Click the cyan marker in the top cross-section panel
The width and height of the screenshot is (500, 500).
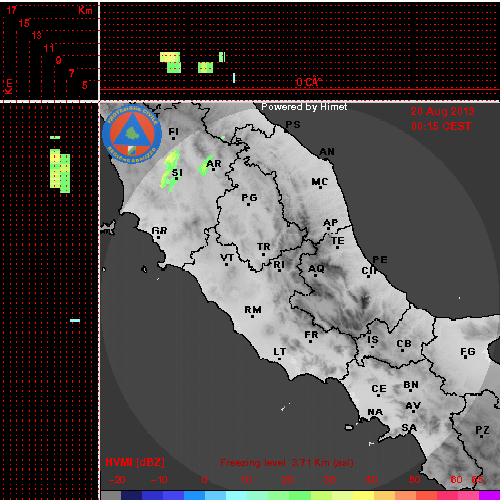point(234,78)
